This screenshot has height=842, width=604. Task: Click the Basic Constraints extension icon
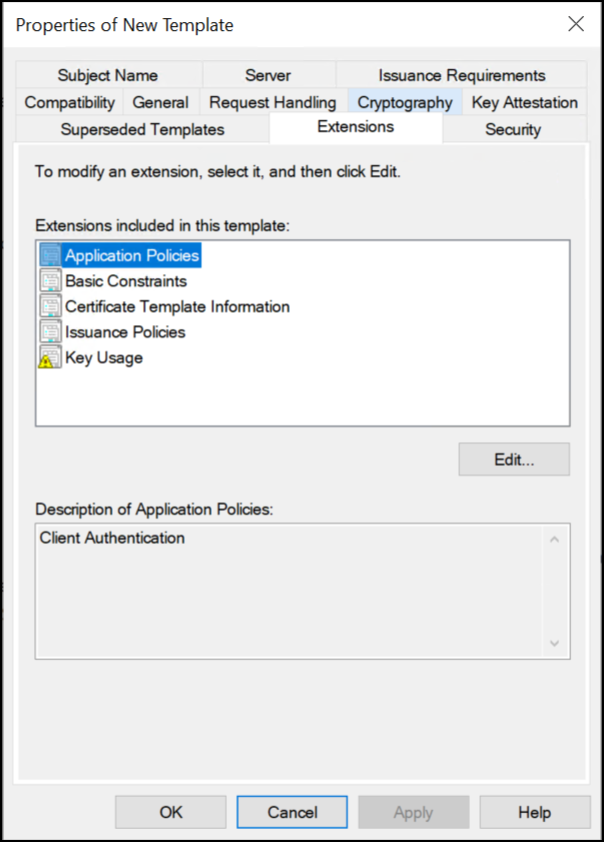click(x=50, y=281)
